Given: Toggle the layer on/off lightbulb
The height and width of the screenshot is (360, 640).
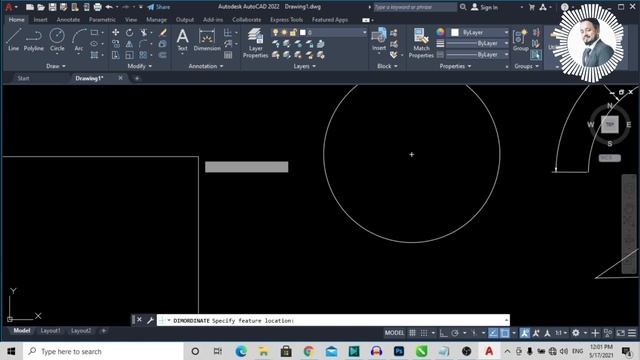Looking at the screenshot, I should pyautogui.click(x=276, y=32).
